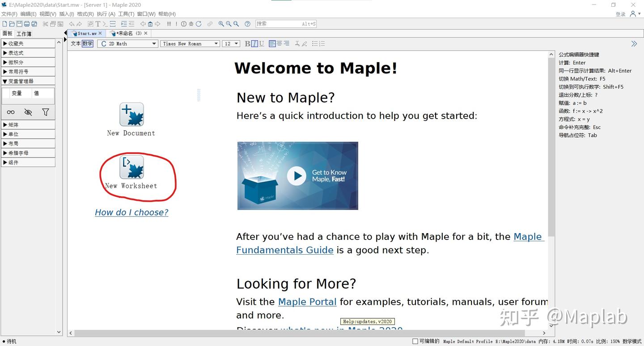This screenshot has height=346, width=644.
Task: Switch input mode to 文本
Action: click(x=75, y=43)
